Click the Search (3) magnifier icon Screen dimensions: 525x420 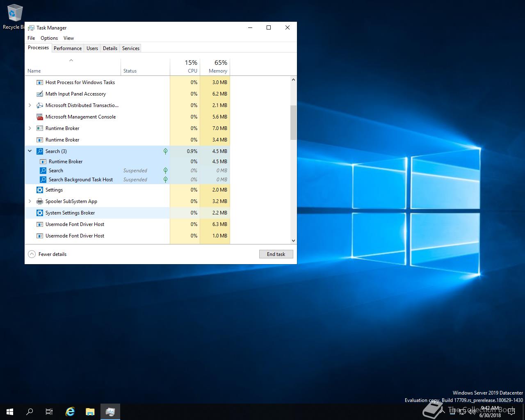40,151
